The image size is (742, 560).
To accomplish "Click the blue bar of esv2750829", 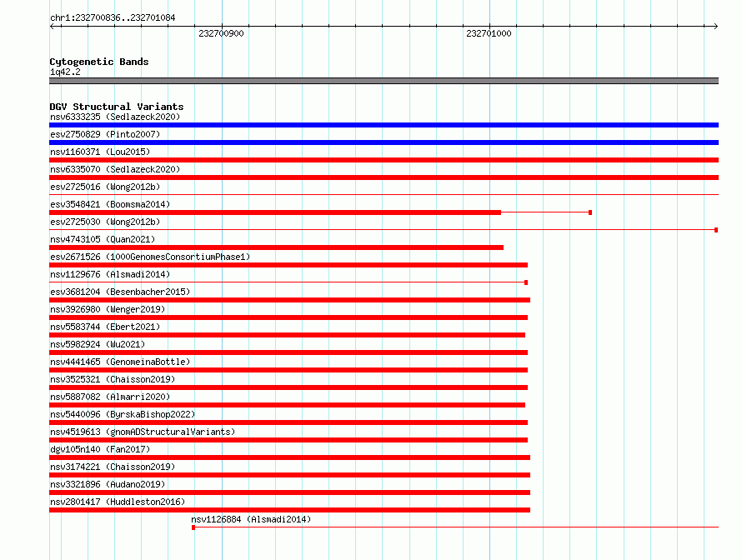I will tap(384, 142).
